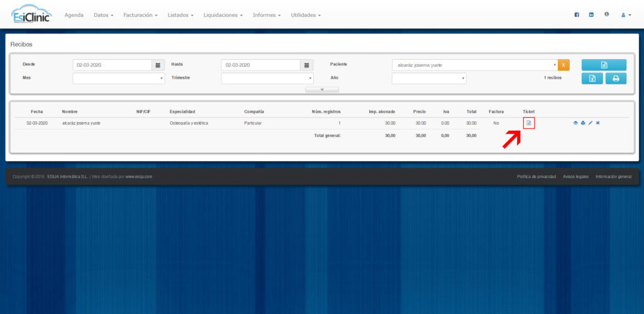
Task: Expand the Utilidades menu
Action: click(x=306, y=15)
